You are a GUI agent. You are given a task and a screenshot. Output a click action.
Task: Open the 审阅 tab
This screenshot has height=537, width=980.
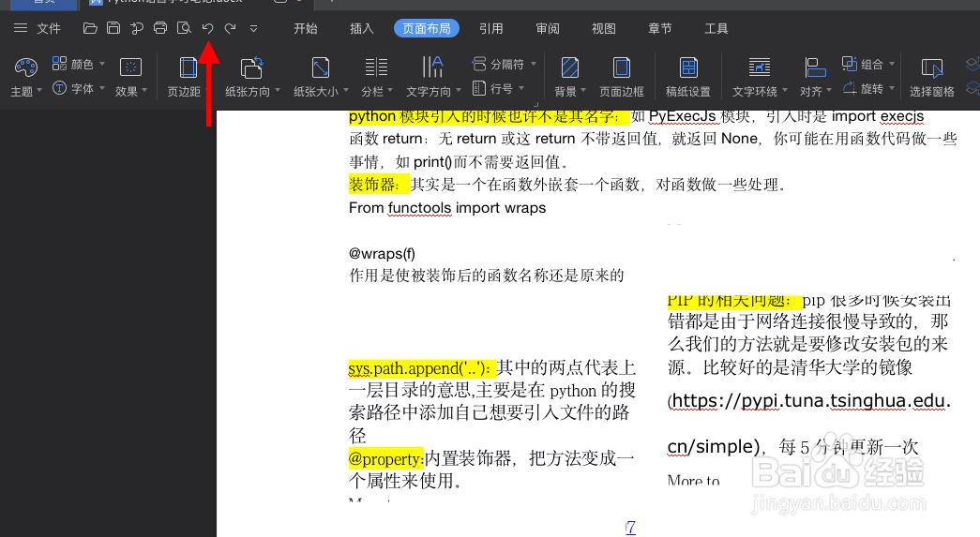click(x=548, y=29)
